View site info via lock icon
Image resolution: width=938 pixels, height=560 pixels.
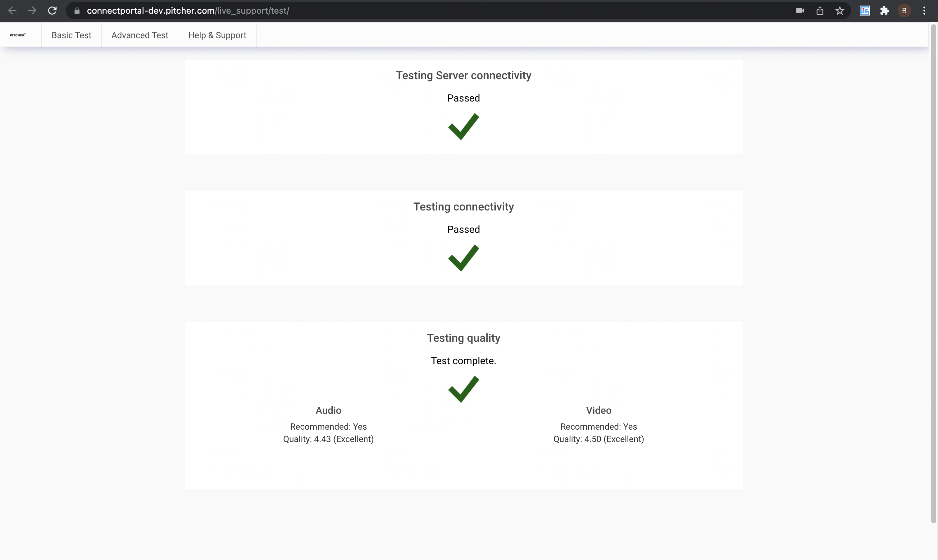(77, 11)
